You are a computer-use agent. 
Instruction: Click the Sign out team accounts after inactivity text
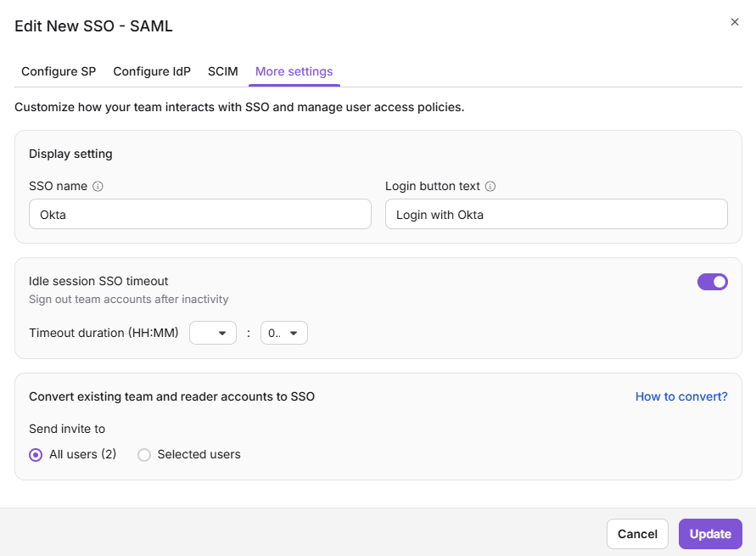(129, 299)
